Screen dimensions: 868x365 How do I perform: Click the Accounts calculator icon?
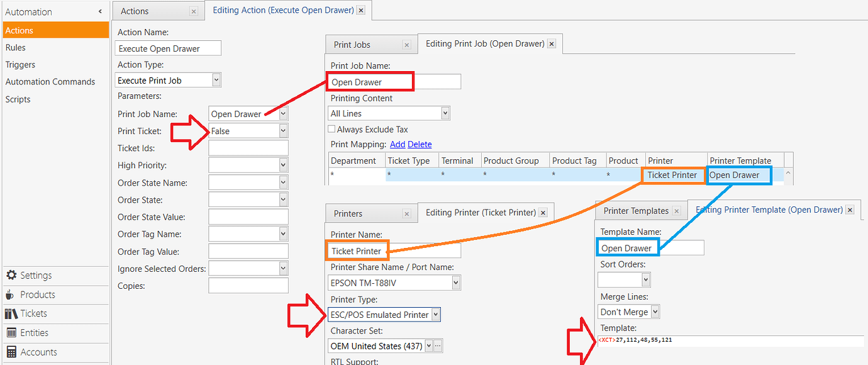tap(11, 352)
